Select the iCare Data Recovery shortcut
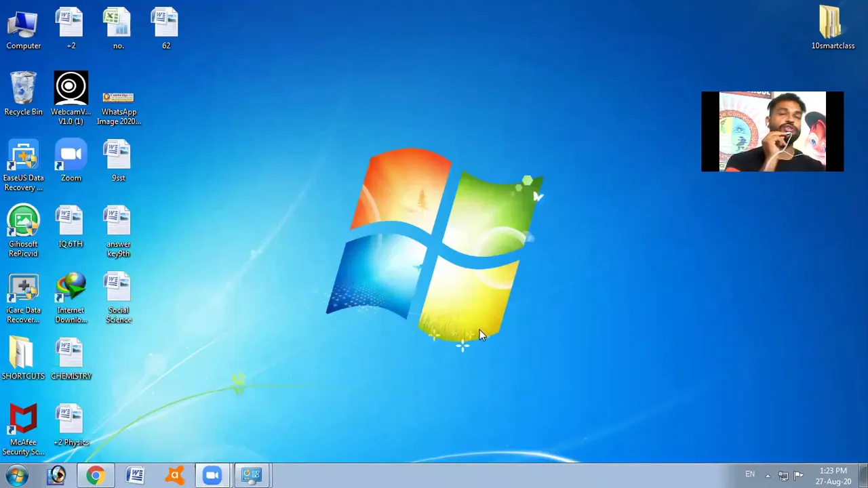Screen dimensions: 868x488 click(x=23, y=298)
